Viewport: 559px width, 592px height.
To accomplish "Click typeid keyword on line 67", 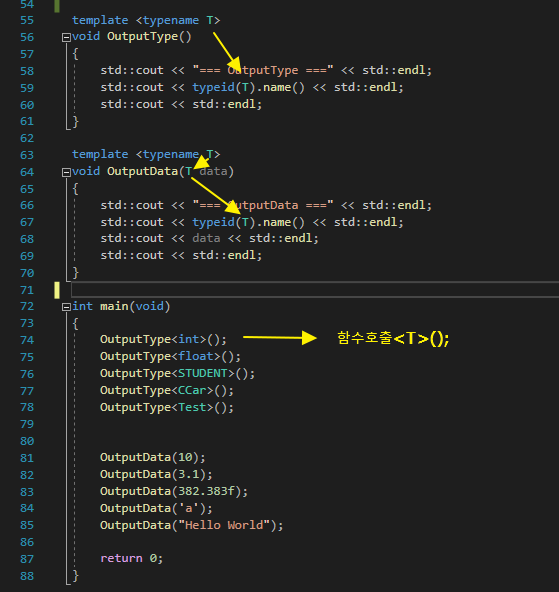I will coord(214,222).
